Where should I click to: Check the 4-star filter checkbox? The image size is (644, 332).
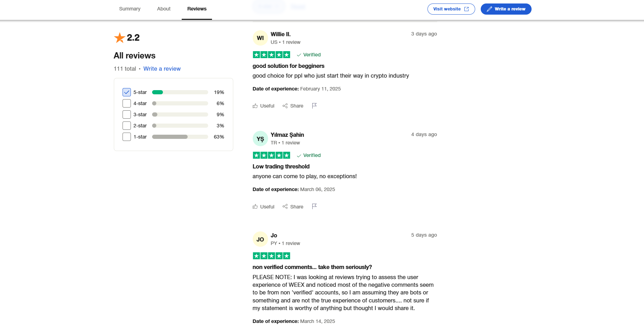[127, 103]
